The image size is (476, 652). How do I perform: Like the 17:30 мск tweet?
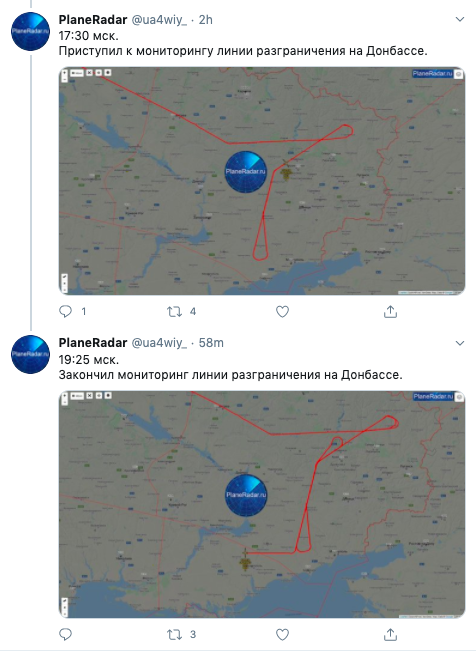(x=282, y=311)
